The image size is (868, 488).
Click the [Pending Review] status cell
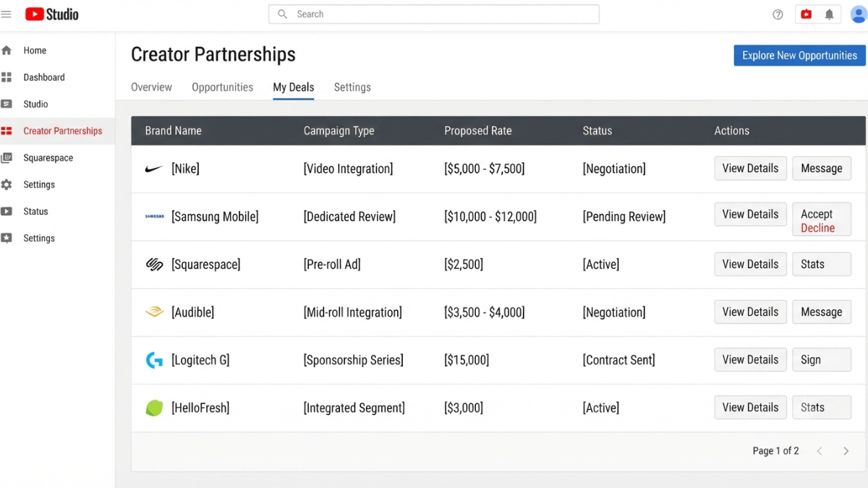[x=624, y=217]
